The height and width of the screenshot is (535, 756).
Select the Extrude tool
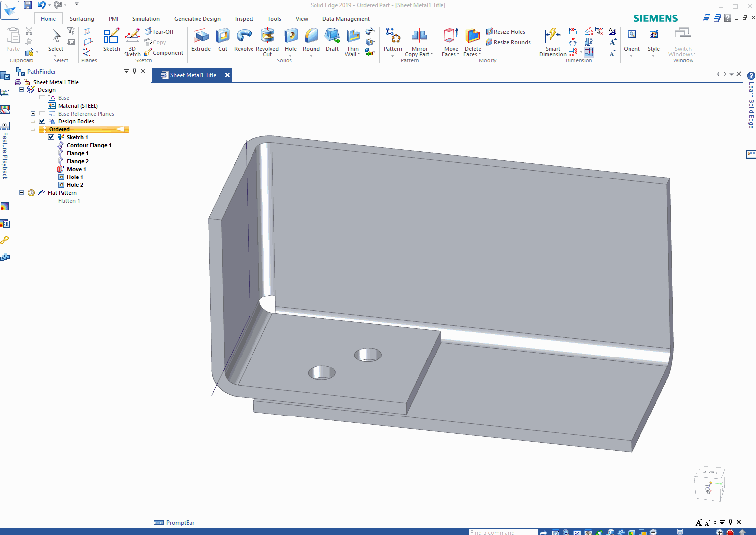201,40
